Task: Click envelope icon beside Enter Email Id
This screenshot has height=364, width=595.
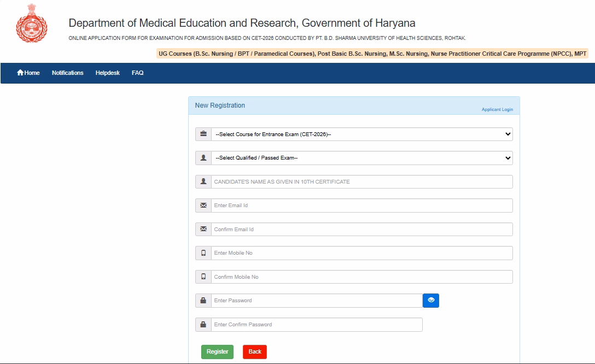Action: tap(203, 206)
